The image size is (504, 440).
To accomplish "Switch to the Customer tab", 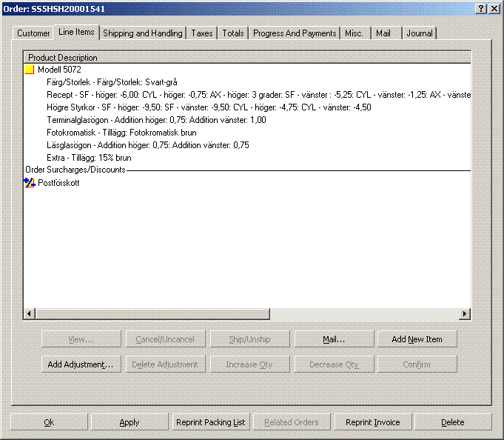I will pyautogui.click(x=33, y=33).
